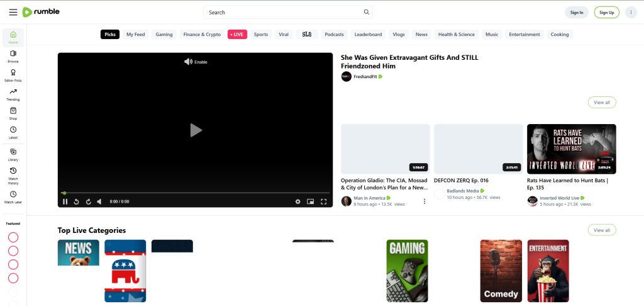The height and width of the screenshot is (306, 644).
Task: Click the search magnifier icon
Action: 366,12
